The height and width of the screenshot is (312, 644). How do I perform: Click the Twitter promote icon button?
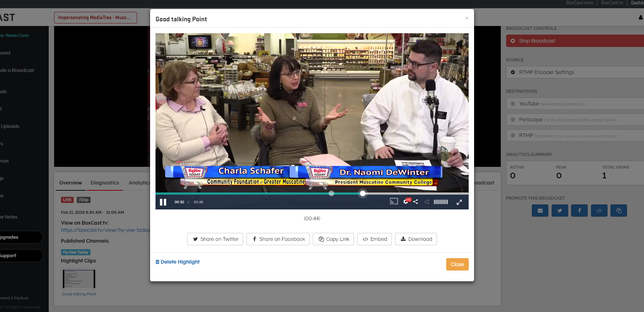pyautogui.click(x=560, y=211)
